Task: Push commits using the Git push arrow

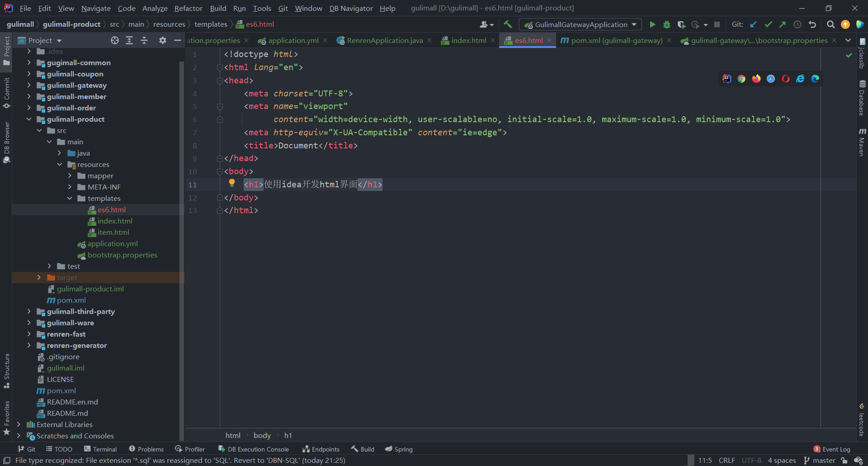Action: coord(783,24)
